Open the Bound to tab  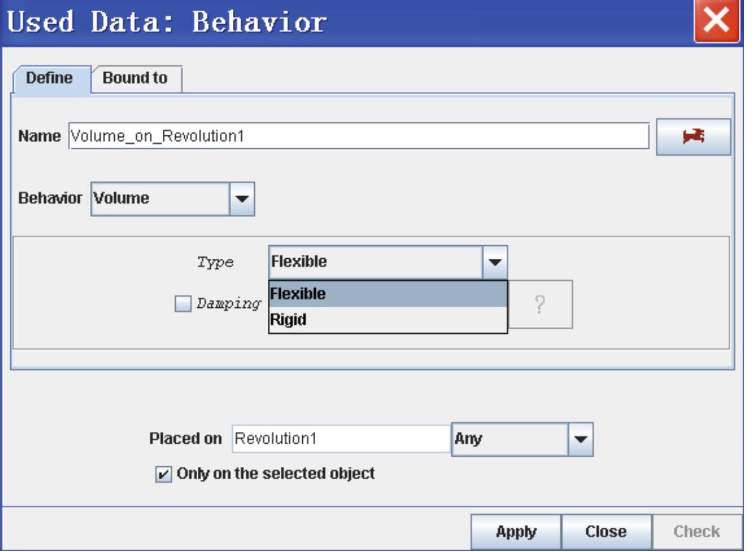pos(135,79)
